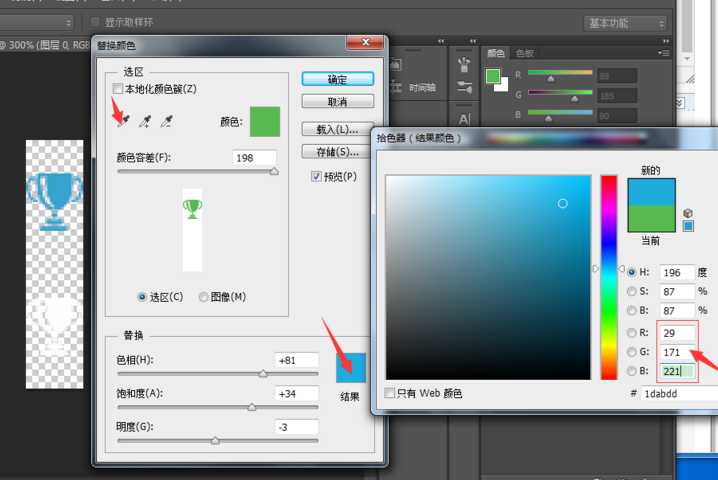Screen dimensions: 718x480
Task: Switch to the 颜色 tab
Action: click(x=495, y=53)
